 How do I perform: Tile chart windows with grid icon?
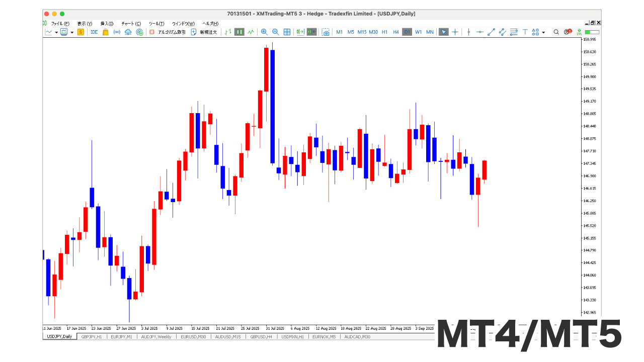287,32
